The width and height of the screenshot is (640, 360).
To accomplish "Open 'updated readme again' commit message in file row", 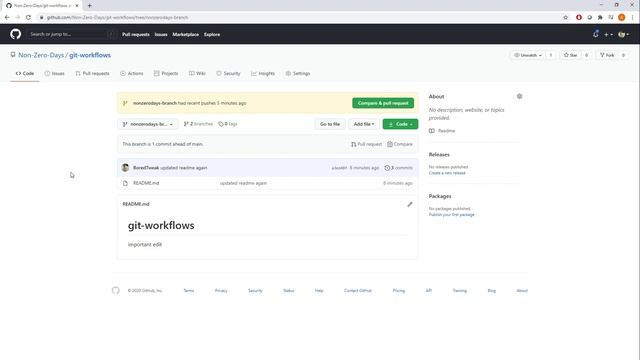I will pyautogui.click(x=243, y=183).
